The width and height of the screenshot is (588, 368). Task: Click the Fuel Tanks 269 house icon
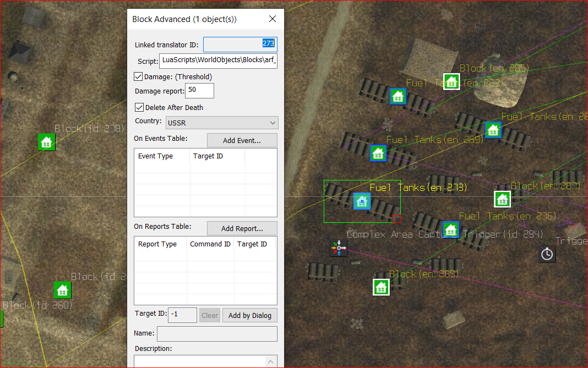378,153
